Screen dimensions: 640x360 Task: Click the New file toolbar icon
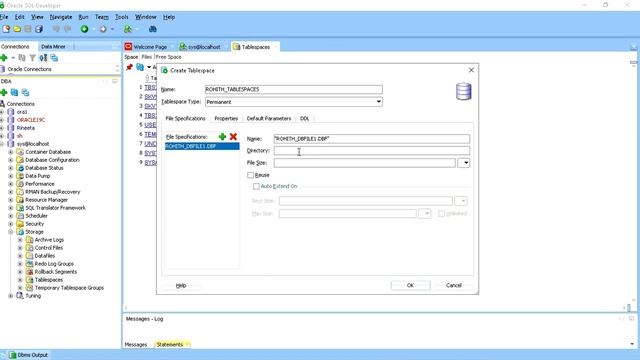click(x=6, y=29)
